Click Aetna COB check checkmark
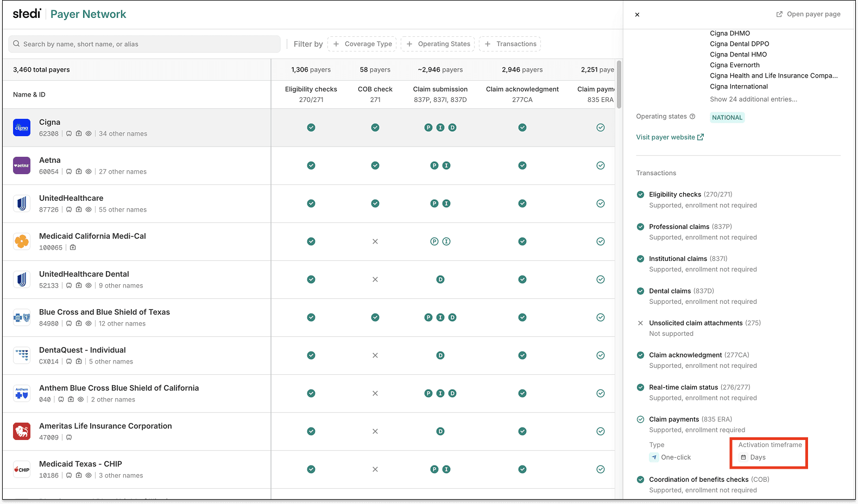Viewport: 858px width, 504px height. (x=375, y=165)
